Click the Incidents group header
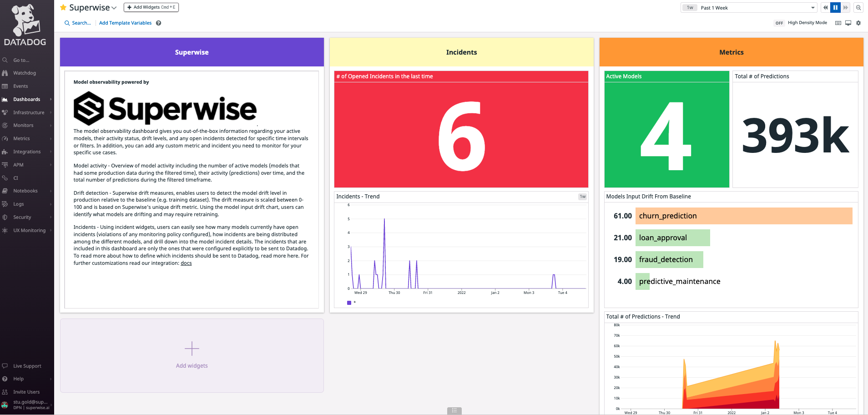 [x=461, y=52]
